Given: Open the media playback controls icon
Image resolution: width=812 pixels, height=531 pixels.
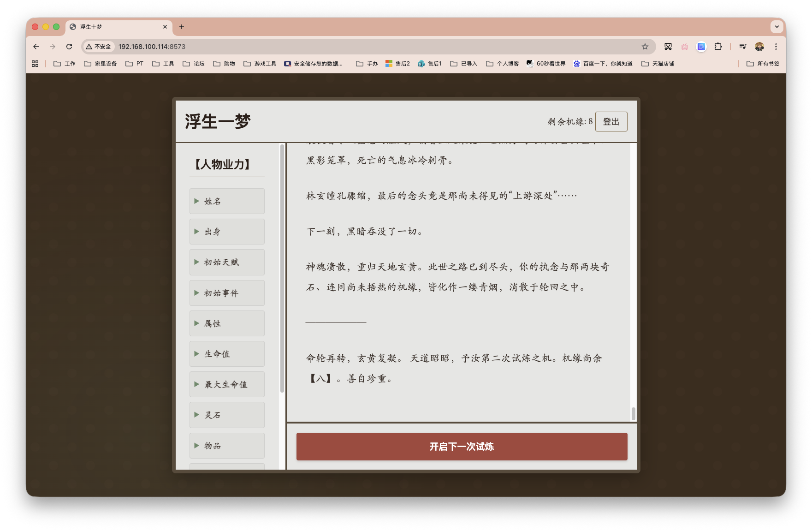Looking at the screenshot, I should (x=742, y=47).
